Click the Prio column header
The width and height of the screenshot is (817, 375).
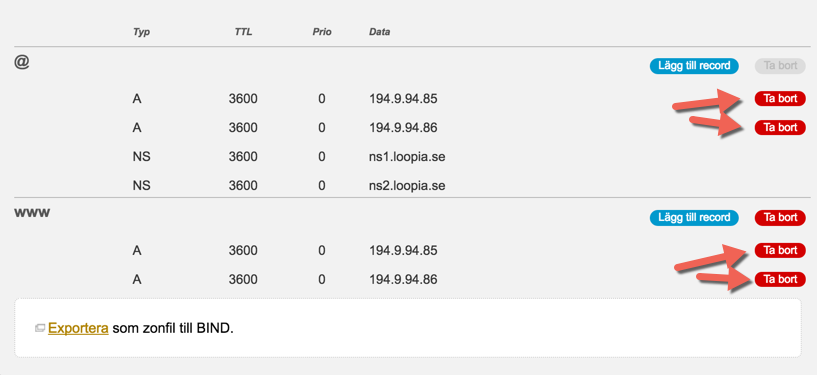[321, 32]
